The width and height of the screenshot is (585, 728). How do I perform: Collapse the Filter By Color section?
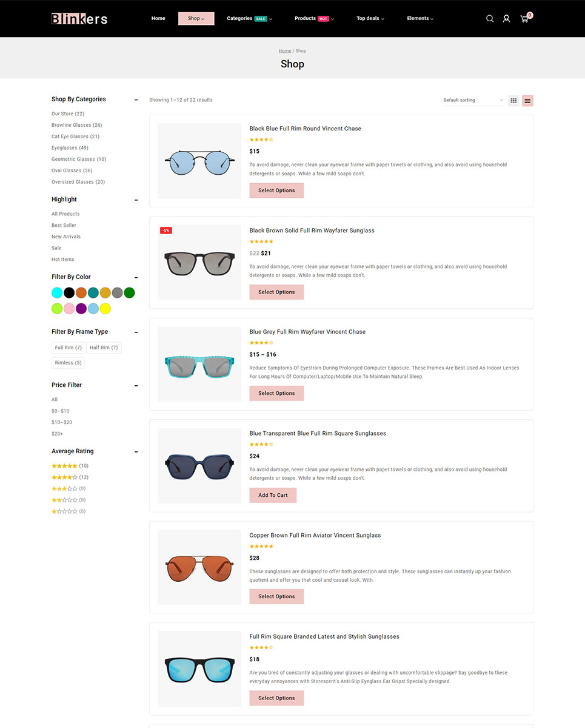pos(136,278)
